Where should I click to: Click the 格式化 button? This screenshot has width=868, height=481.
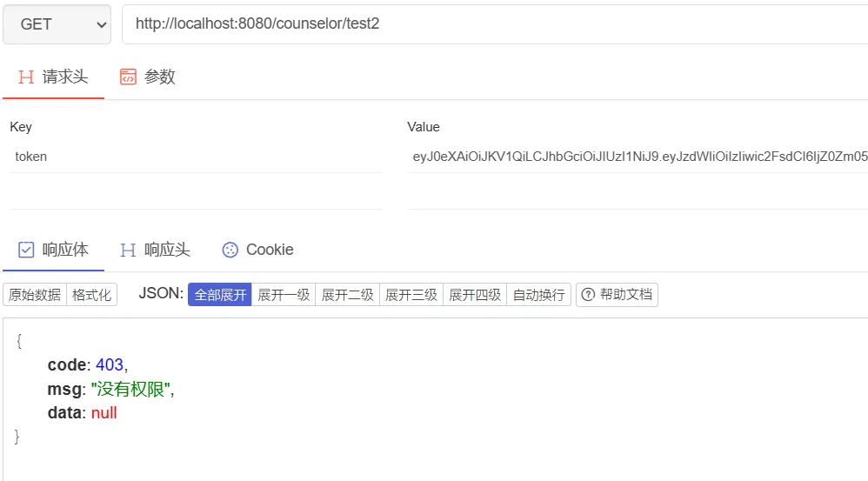(x=91, y=295)
